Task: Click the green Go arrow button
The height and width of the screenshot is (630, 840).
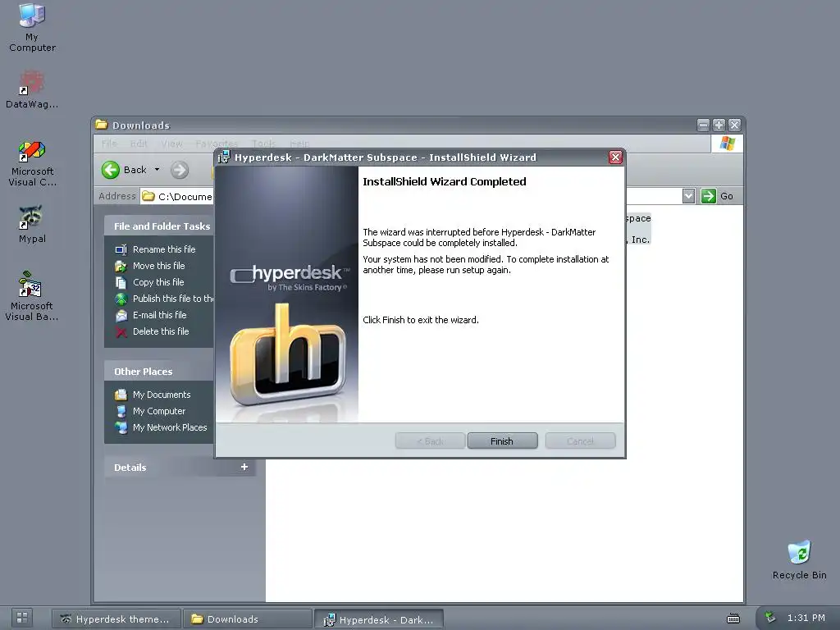Action: 708,196
